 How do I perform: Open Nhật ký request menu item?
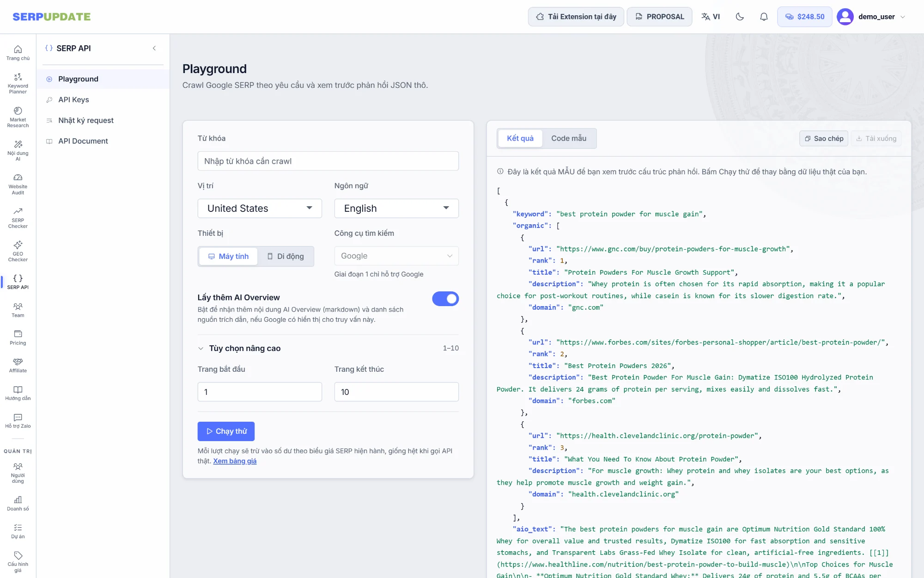point(103,120)
